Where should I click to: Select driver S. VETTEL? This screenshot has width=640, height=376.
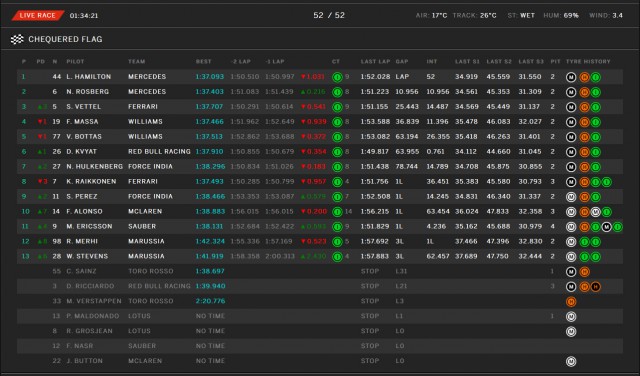tap(84, 107)
